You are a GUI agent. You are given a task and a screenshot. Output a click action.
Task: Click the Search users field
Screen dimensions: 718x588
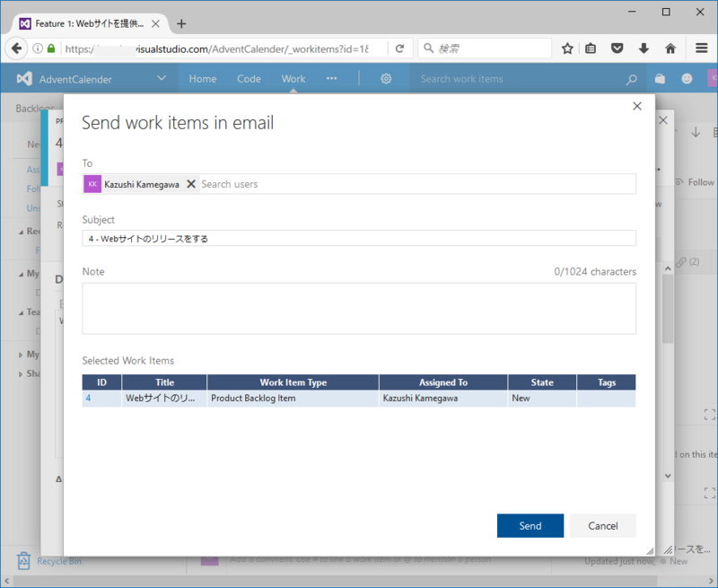[x=417, y=184]
